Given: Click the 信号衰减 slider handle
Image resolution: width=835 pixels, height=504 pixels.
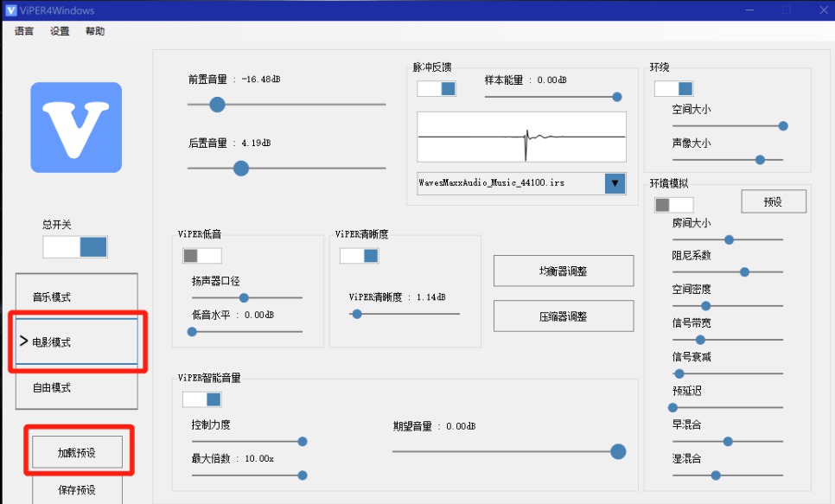Looking at the screenshot, I should [679, 374].
